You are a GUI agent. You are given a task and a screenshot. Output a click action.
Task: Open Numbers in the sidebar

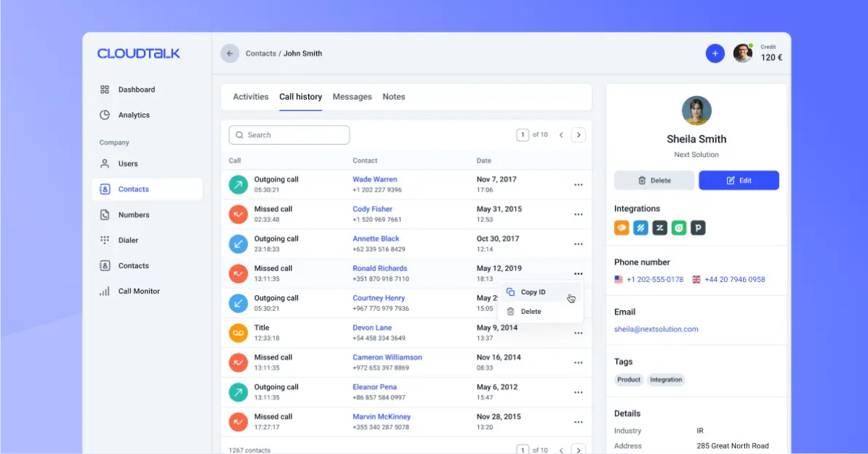pos(134,215)
